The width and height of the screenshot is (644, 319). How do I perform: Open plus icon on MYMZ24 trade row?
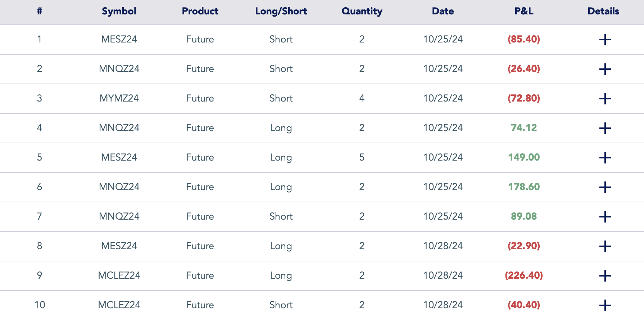[x=605, y=99]
